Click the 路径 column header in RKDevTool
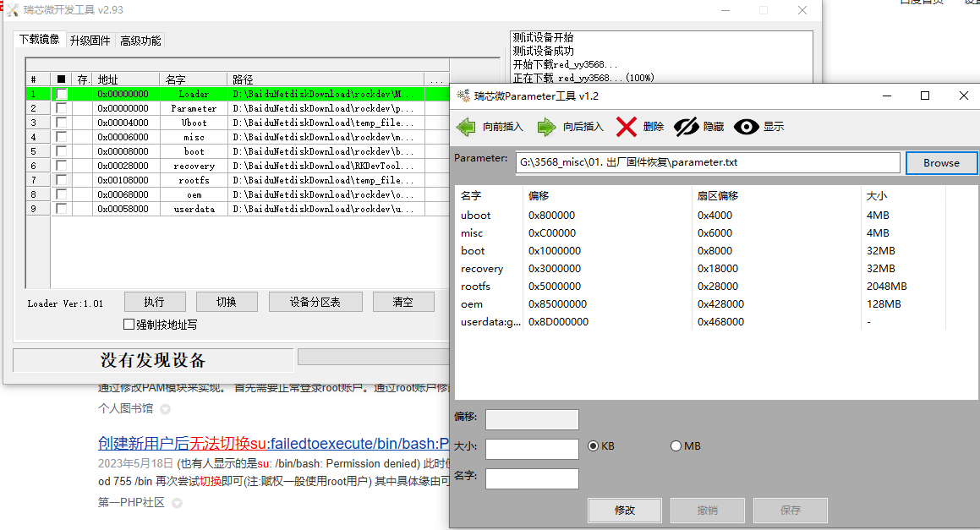Screen dimensions: 980x530 point(326,79)
